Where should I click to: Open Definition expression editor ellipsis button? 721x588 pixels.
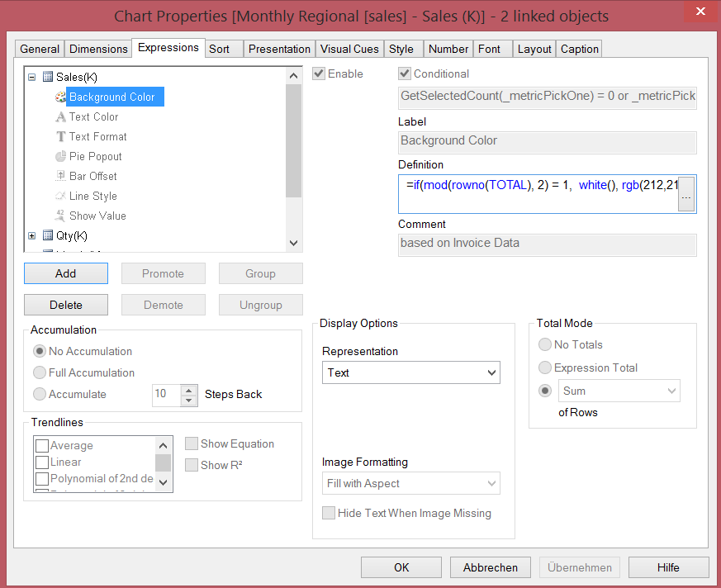click(686, 197)
